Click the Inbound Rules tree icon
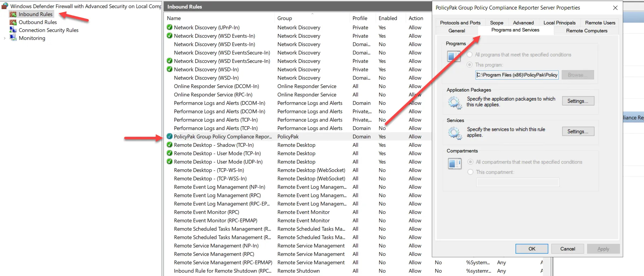This screenshot has height=276, width=644. click(13, 14)
